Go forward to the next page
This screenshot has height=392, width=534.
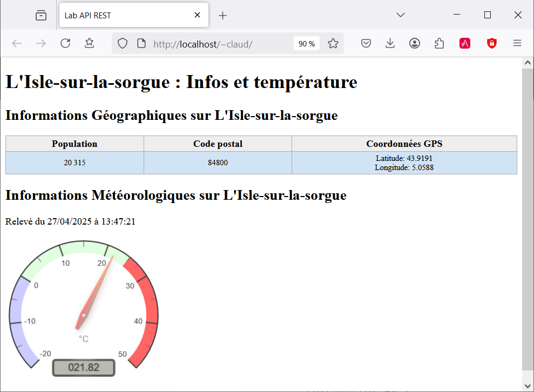pyautogui.click(x=41, y=43)
